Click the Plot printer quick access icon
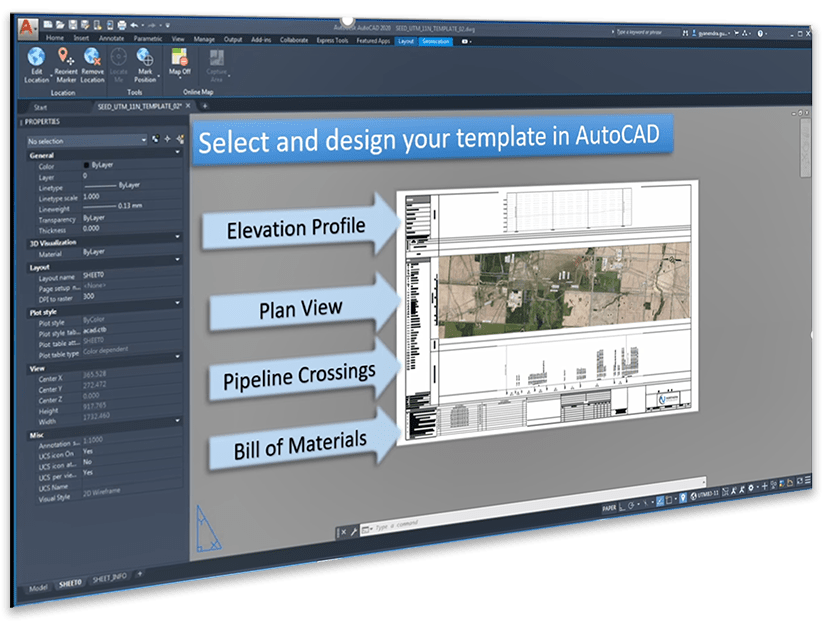Viewport: 828px width, 623px height. click(x=122, y=25)
